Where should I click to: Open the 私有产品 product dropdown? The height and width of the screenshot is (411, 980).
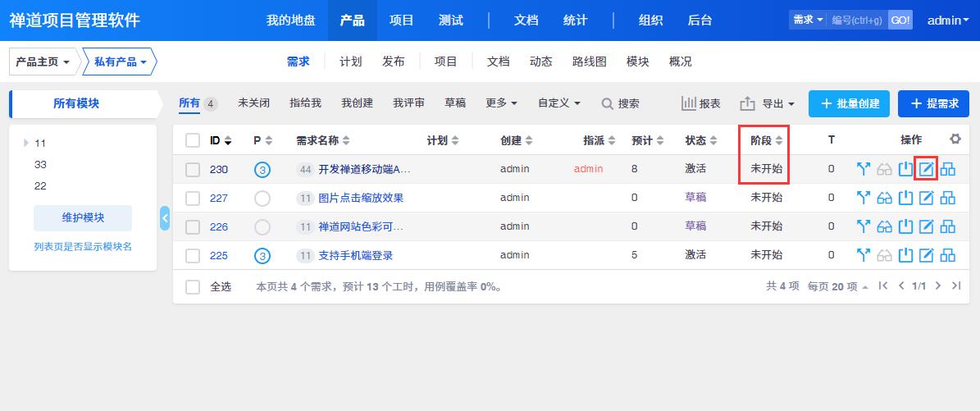coord(120,62)
